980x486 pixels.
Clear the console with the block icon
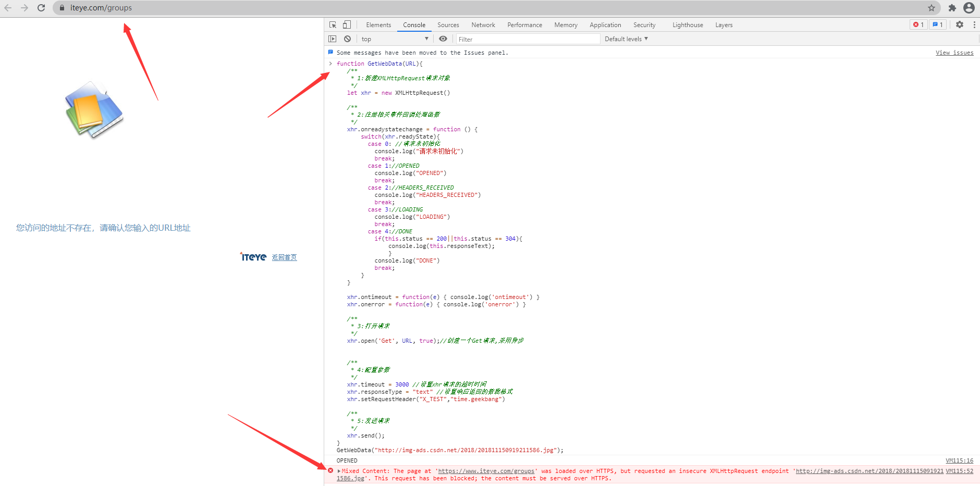[347, 39]
